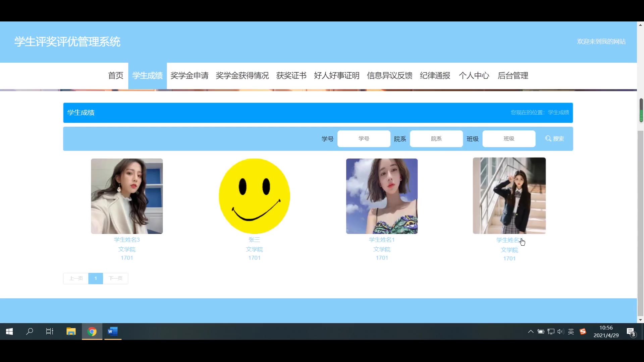Click the Sogou input method icon
Image resolution: width=644 pixels, height=362 pixels.
click(583, 331)
